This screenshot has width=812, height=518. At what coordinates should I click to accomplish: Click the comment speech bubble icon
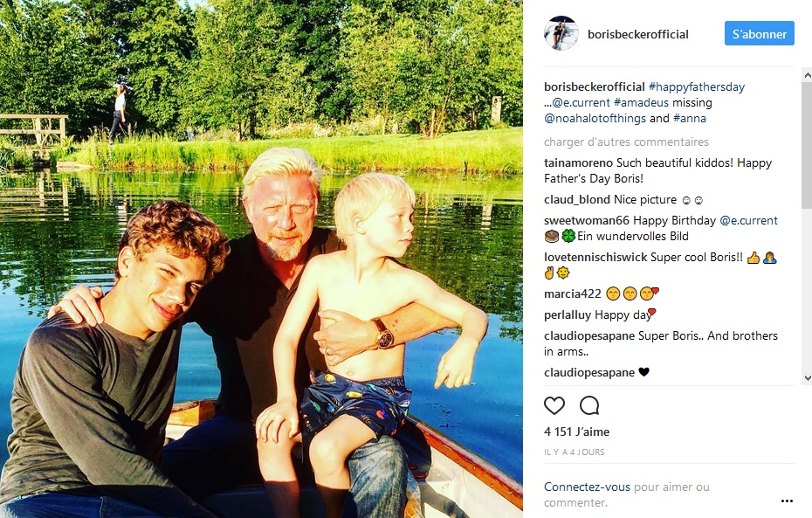pyautogui.click(x=589, y=405)
